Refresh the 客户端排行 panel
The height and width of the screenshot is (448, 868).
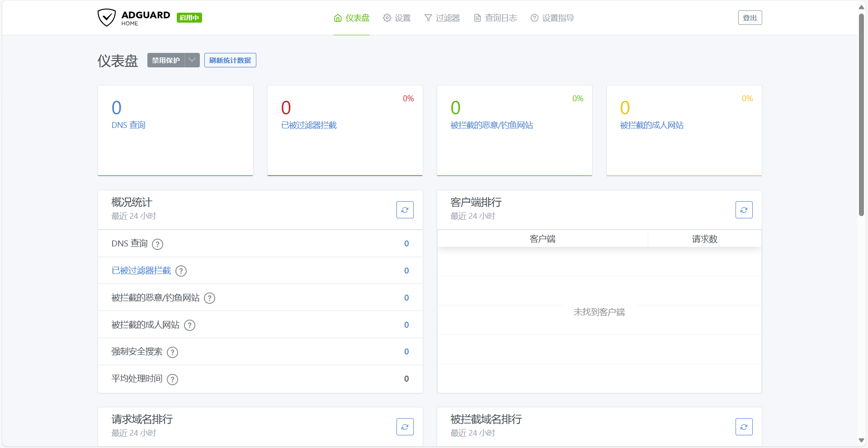pos(744,210)
